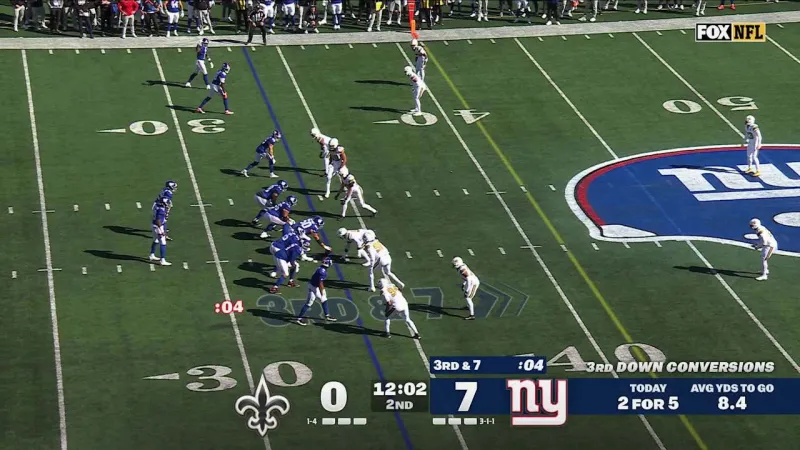Viewport: 800px width, 450px height.
Task: Click the Giants timeout indicator bars
Action: (455, 421)
